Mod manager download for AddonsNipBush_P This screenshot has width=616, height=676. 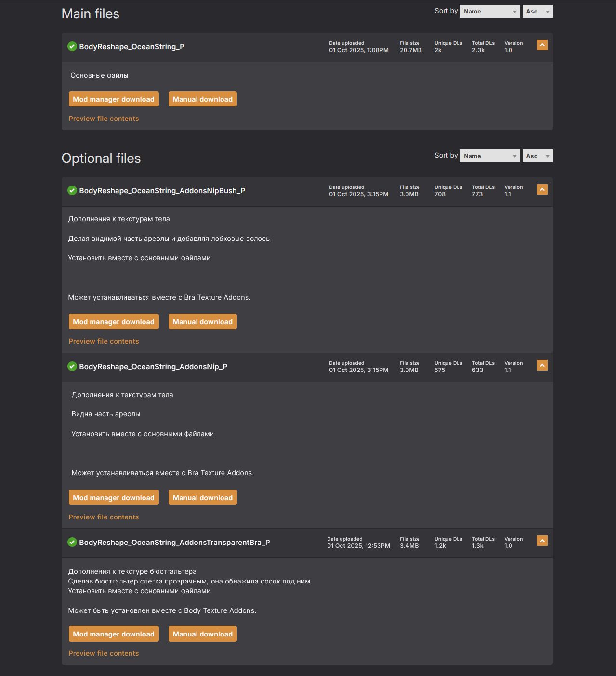114,322
